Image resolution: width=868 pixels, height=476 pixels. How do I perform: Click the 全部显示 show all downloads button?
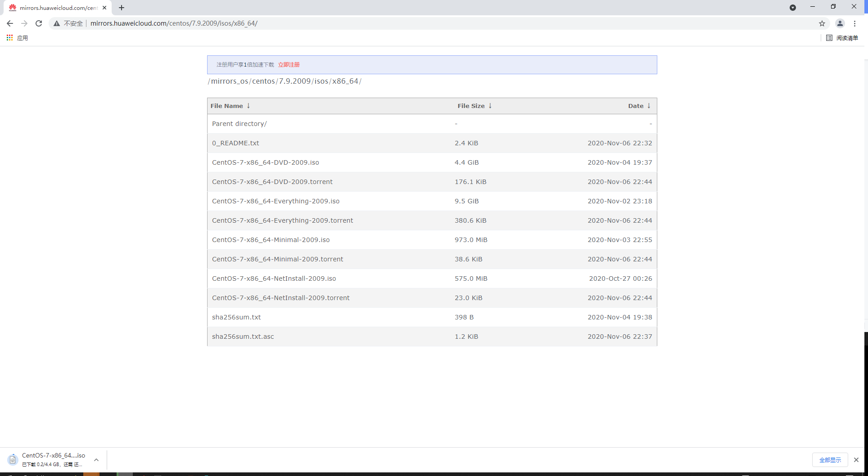(x=830, y=460)
